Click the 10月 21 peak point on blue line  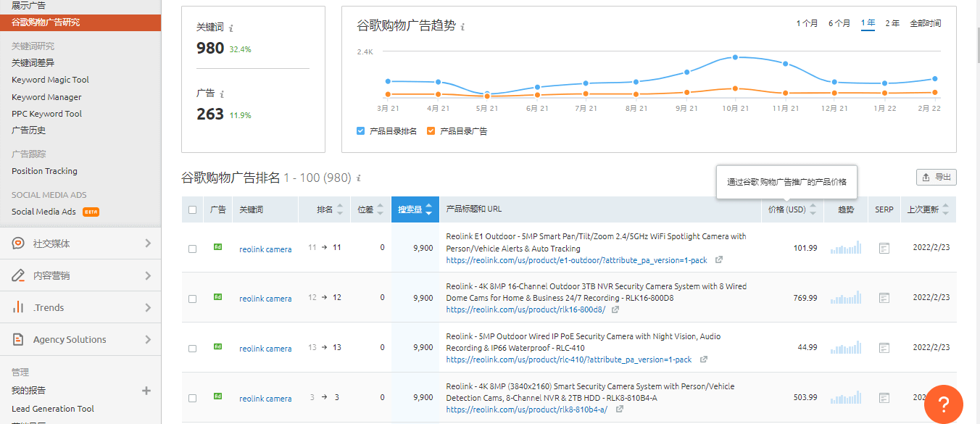(x=735, y=57)
